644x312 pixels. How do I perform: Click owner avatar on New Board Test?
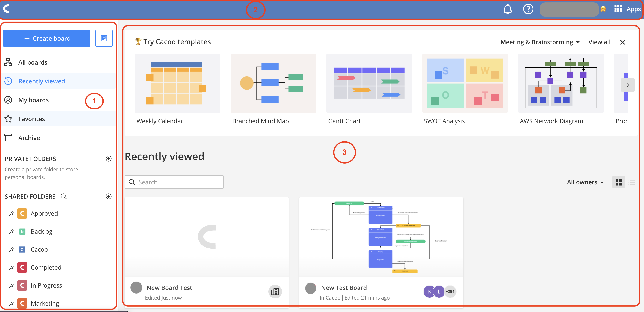point(136,287)
